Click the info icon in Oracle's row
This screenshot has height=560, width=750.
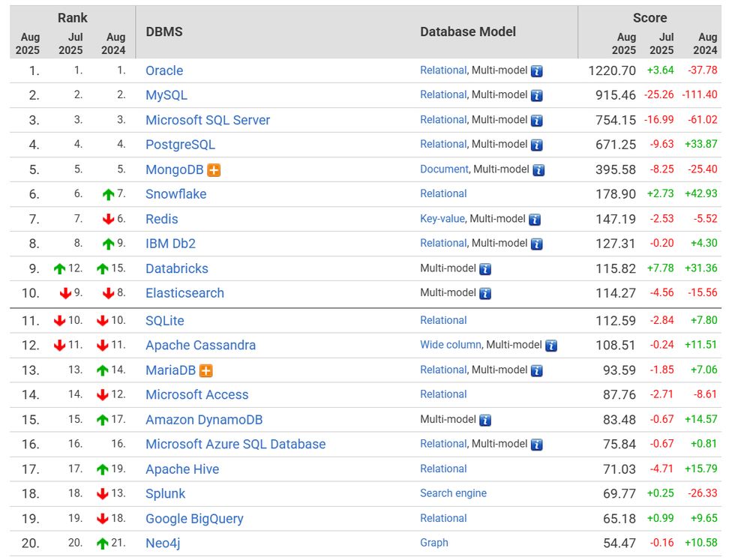pyautogui.click(x=537, y=71)
